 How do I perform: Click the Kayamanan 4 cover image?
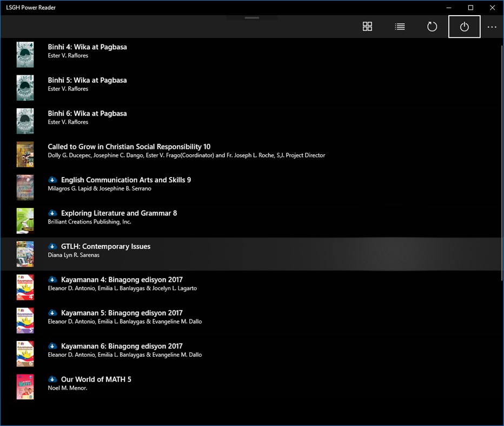tap(25, 287)
